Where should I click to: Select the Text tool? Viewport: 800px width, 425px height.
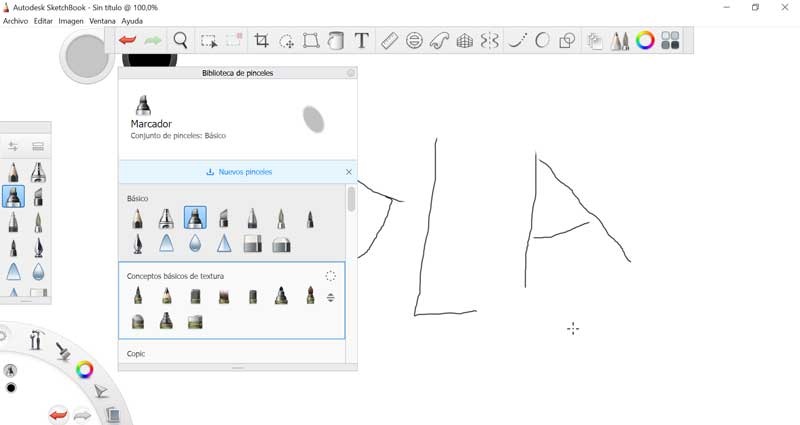coord(361,40)
